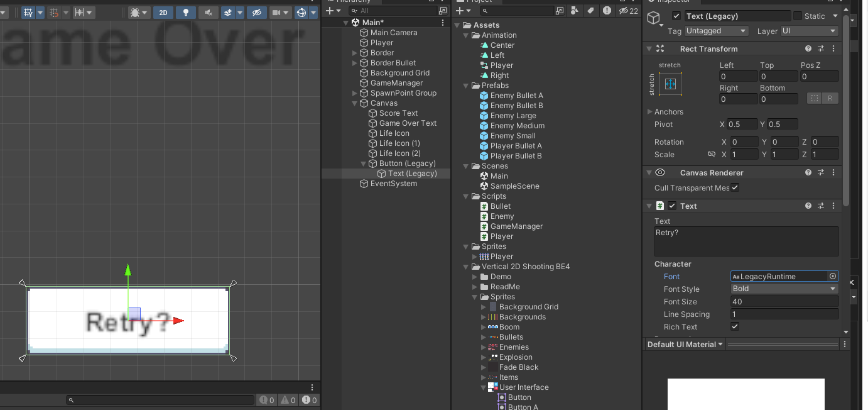Viewport: 868px width, 410px height.
Task: Expand Anchors foldout in Rect Transform
Action: (650, 112)
